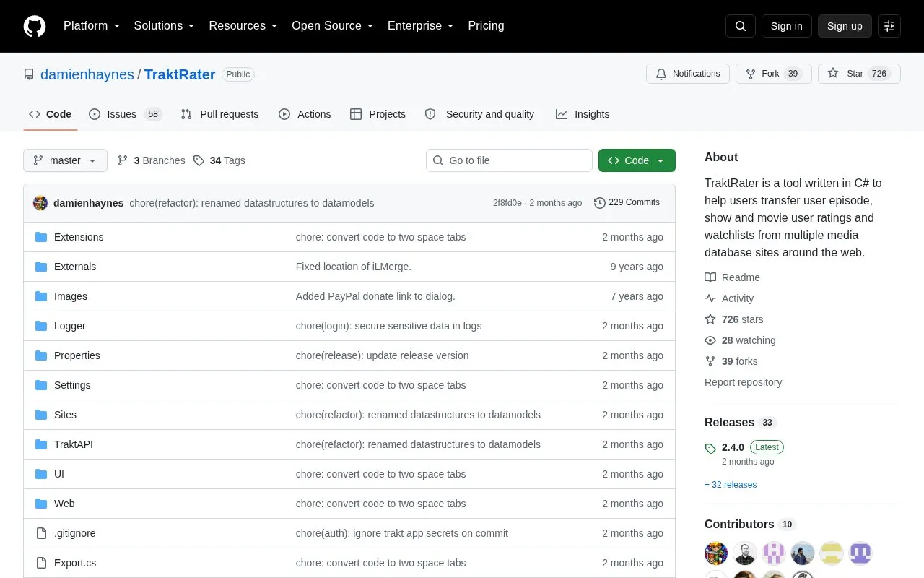Fork the repository with Fork button

click(x=774, y=74)
